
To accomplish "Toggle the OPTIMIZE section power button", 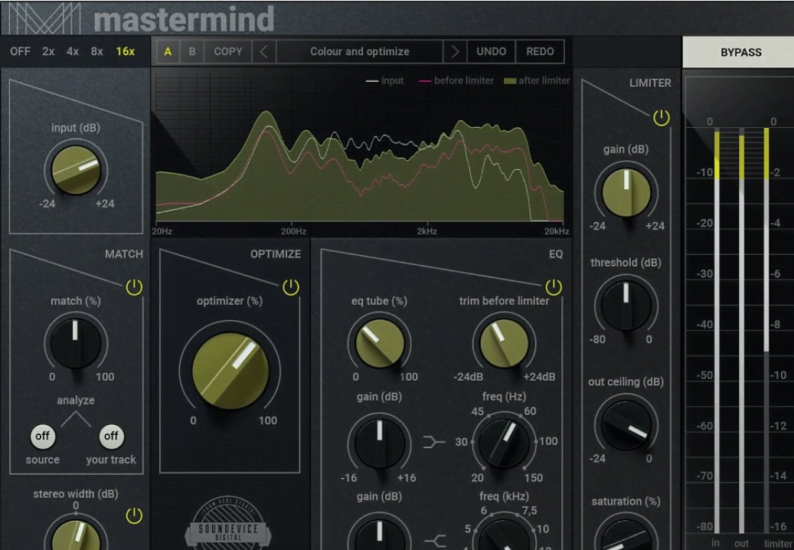I will tap(291, 287).
